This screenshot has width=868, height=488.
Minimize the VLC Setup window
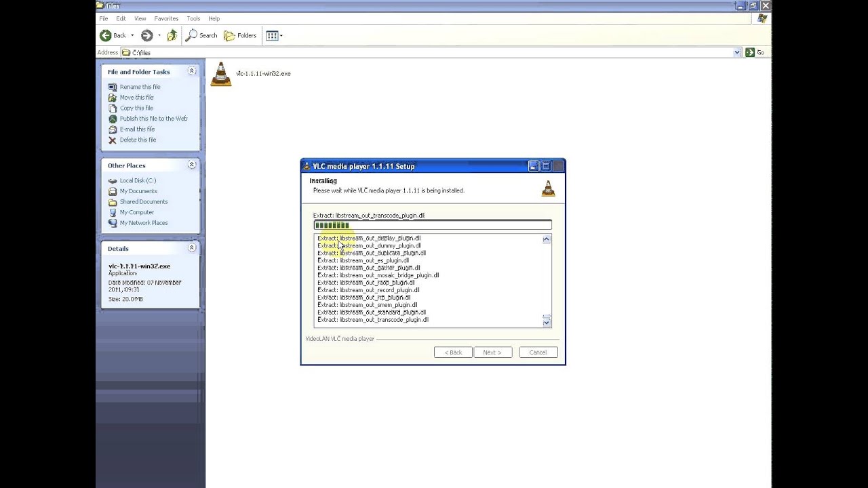click(x=534, y=166)
